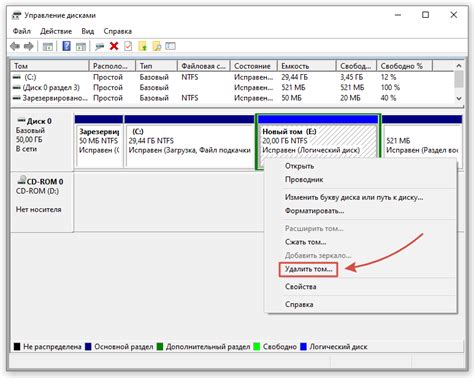Click the properties checkmark page icon

tap(128, 46)
